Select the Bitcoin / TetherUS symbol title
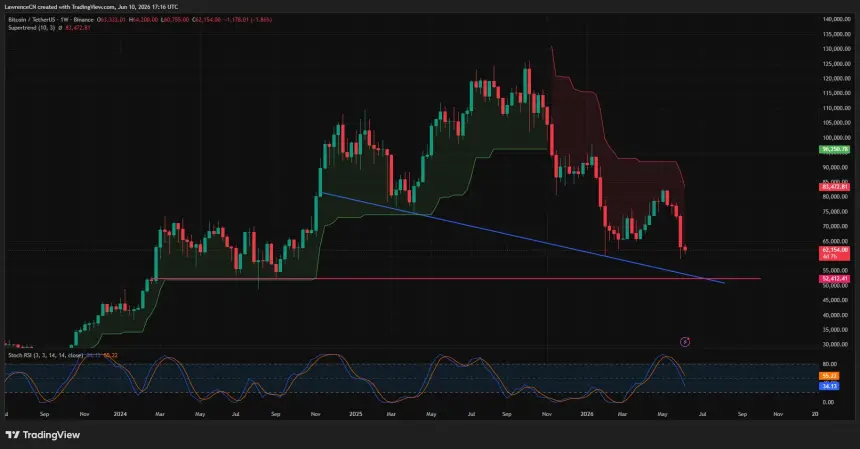 coord(32,20)
